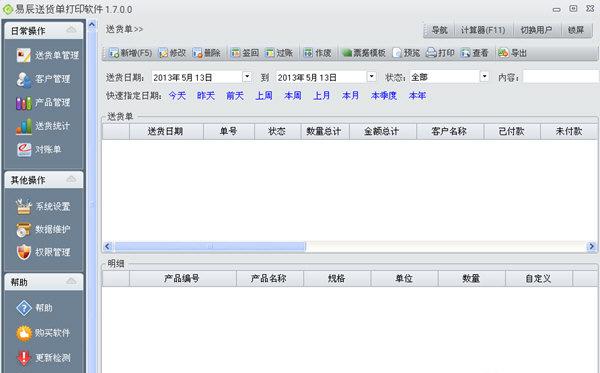Click 规格 column header in 明细
This screenshot has width=600, height=373.
337,278
